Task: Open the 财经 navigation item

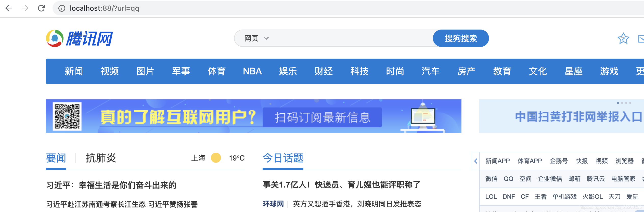Action: (324, 71)
